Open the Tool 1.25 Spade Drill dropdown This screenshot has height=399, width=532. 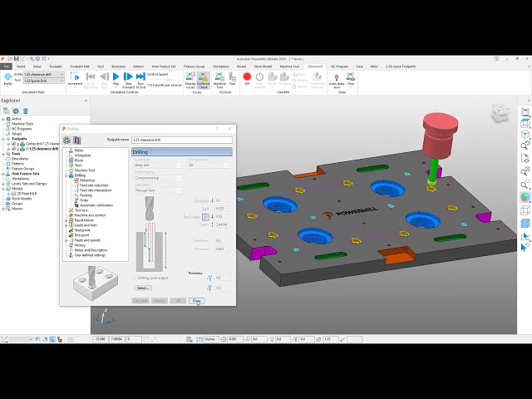pos(43,81)
